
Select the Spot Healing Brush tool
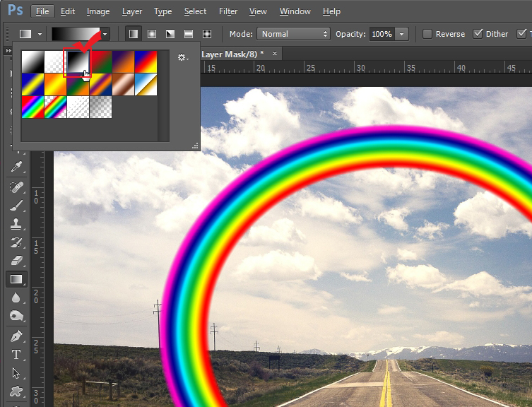[x=16, y=187]
